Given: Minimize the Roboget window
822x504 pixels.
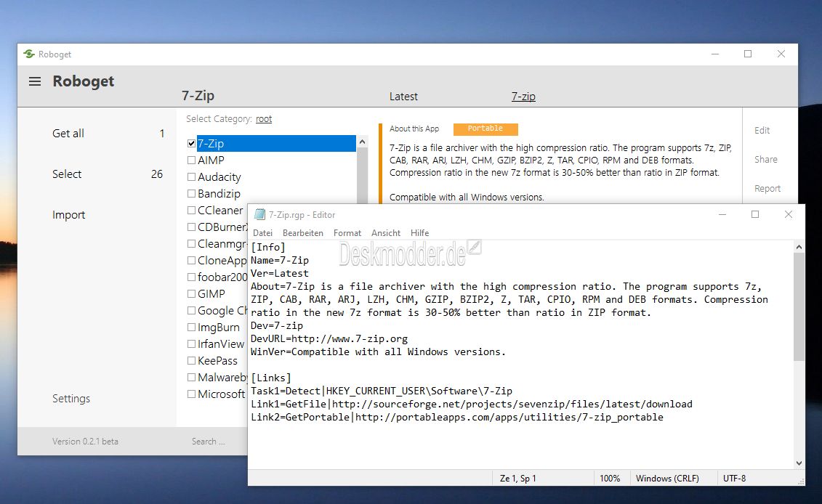Looking at the screenshot, I should tap(715, 54).
